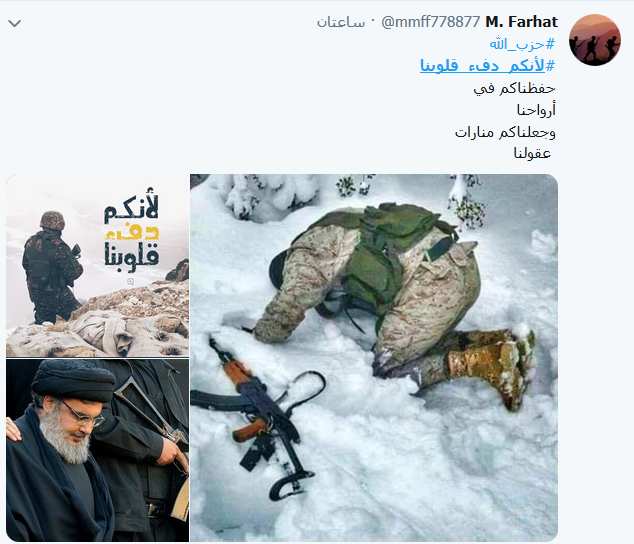
Task: Click the dark word قلوبنا on the poster
Action: point(132,256)
